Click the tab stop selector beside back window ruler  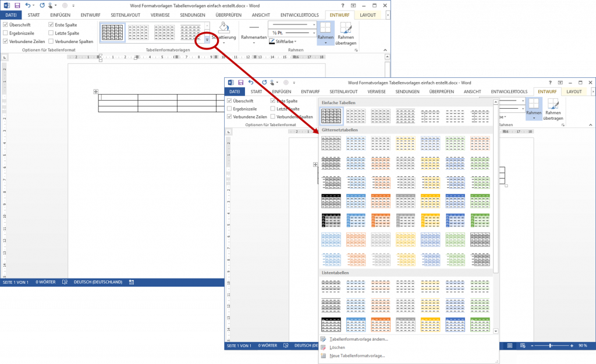coord(5,58)
